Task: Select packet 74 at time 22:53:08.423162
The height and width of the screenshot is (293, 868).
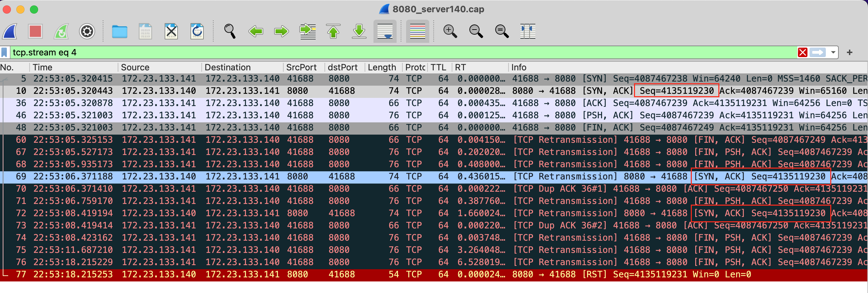Action: pyautogui.click(x=434, y=238)
